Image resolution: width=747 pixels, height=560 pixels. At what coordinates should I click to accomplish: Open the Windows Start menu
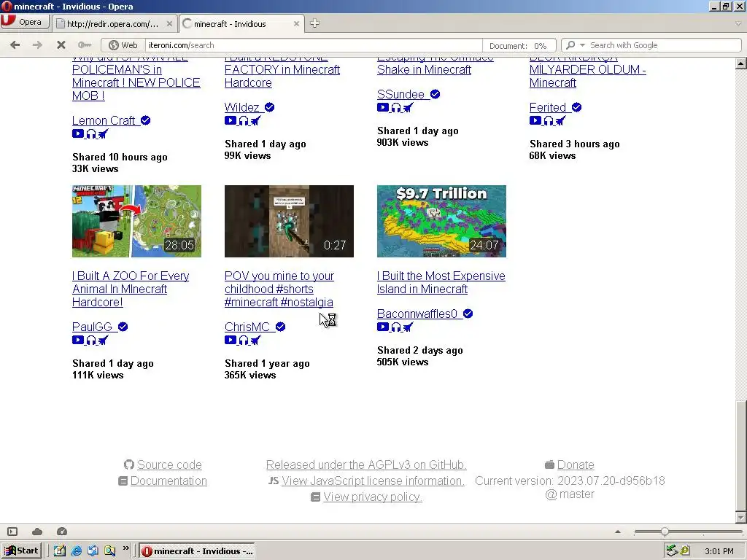pyautogui.click(x=21, y=551)
